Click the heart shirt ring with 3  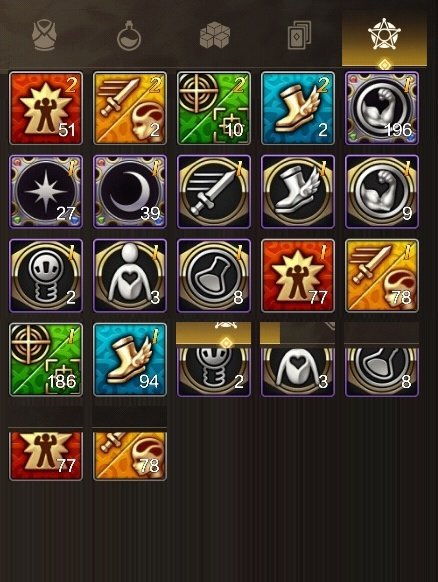[x=130, y=275]
